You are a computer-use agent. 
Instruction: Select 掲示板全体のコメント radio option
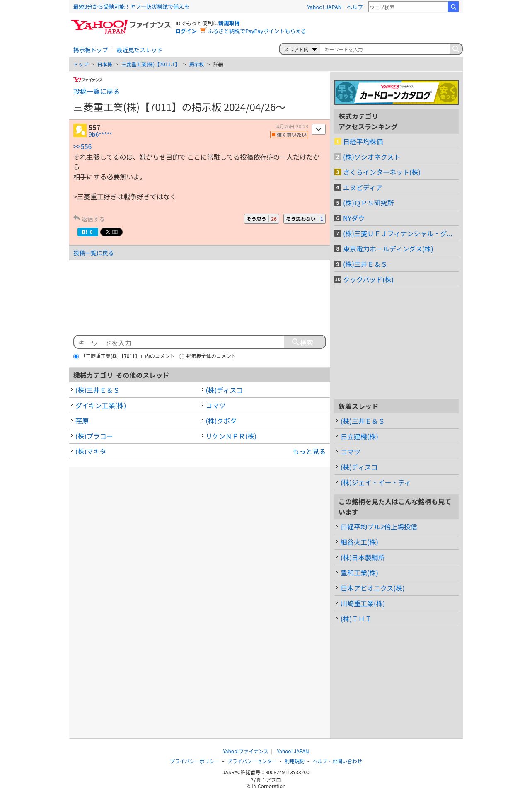click(181, 356)
